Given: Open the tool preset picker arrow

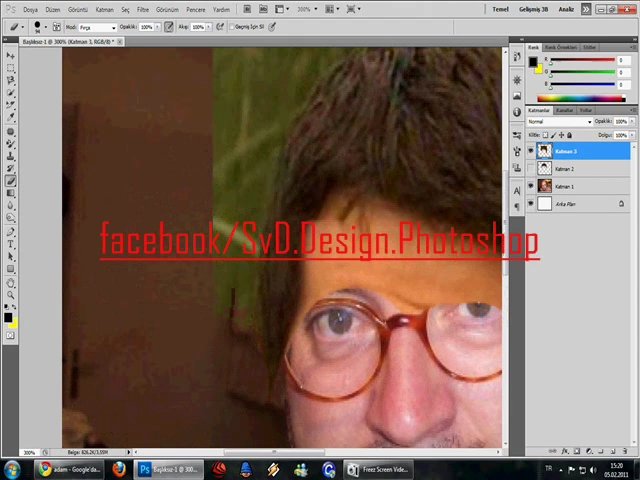Looking at the screenshot, I should point(22,27).
